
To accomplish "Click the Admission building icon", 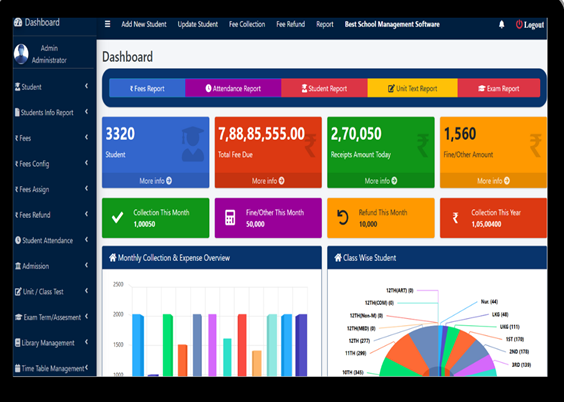I will [18, 266].
